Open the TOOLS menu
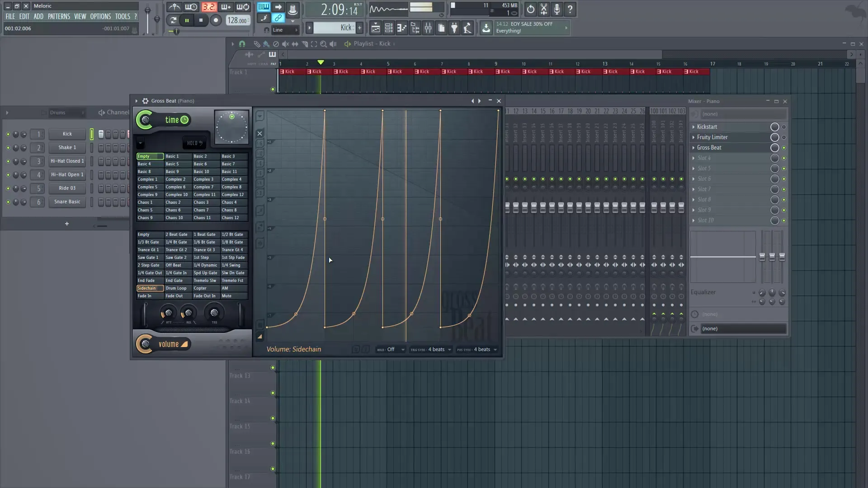Viewport: 868px width, 488px height. [123, 16]
